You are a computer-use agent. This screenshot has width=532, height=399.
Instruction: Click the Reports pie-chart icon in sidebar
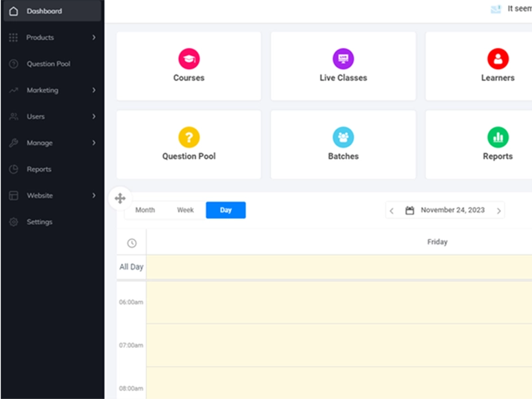pyautogui.click(x=13, y=170)
